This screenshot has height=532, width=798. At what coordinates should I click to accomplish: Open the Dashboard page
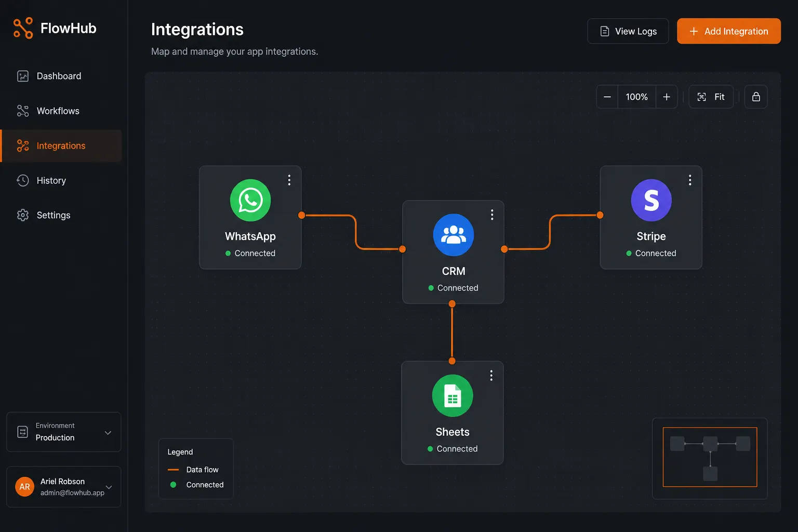tap(61, 76)
